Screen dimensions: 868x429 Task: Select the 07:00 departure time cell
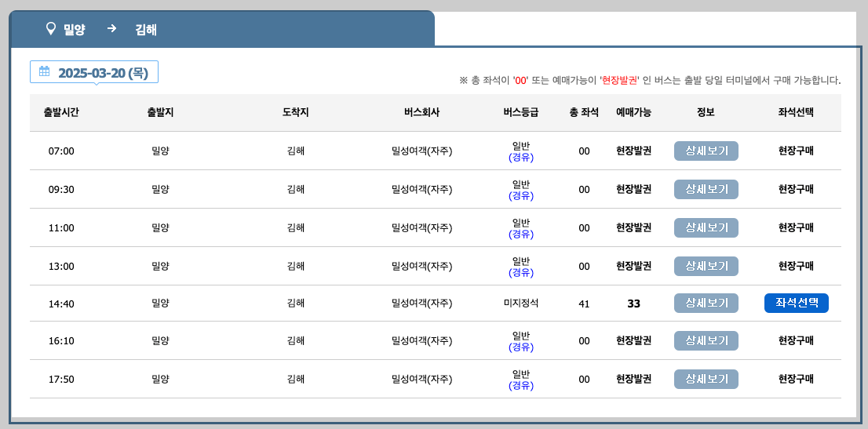tap(61, 151)
